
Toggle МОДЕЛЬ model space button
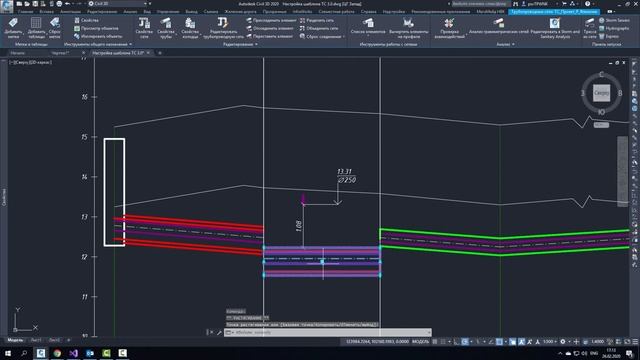(420, 342)
